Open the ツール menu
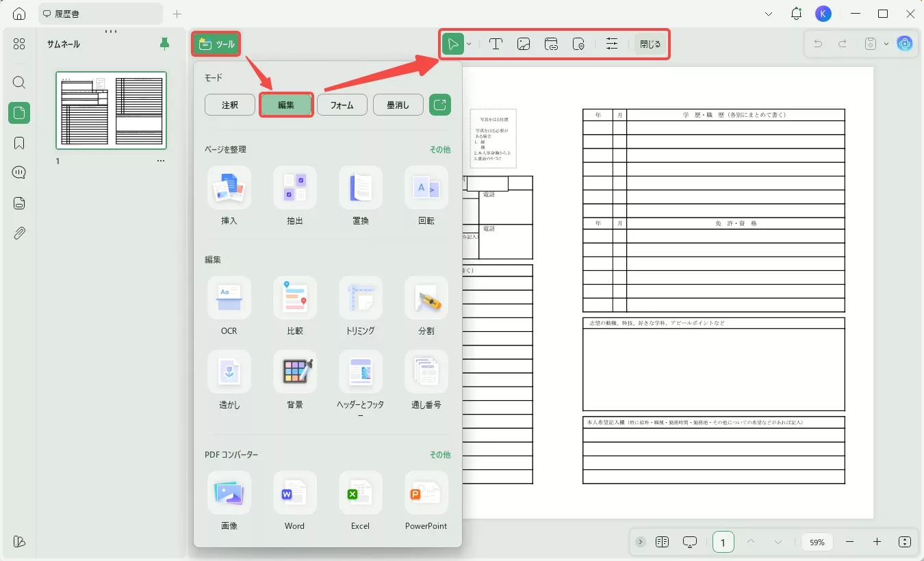924x561 pixels. pos(216,43)
